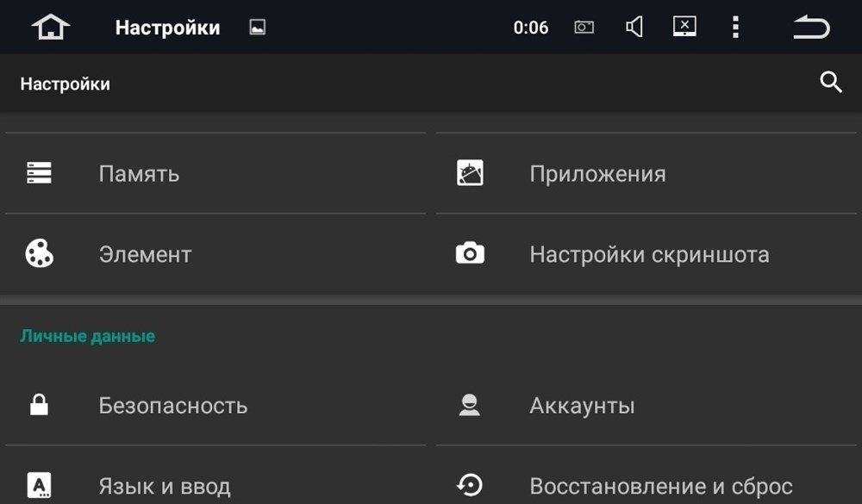Open the Аккаунты settings

point(582,406)
